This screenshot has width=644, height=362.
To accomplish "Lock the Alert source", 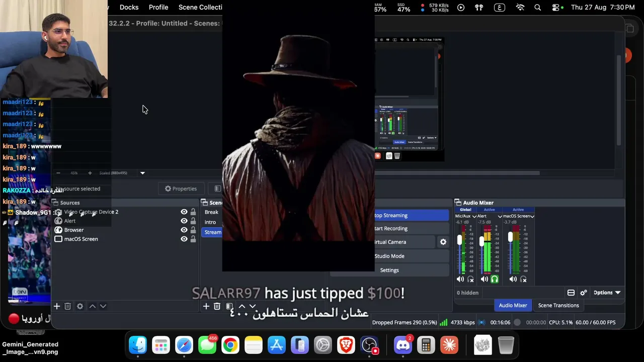I will pyautogui.click(x=193, y=221).
